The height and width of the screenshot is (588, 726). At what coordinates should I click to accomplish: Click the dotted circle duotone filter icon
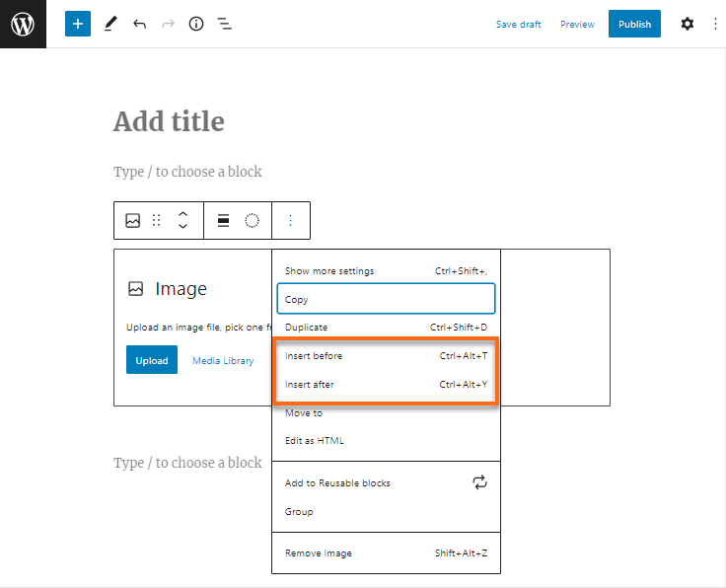tap(253, 221)
